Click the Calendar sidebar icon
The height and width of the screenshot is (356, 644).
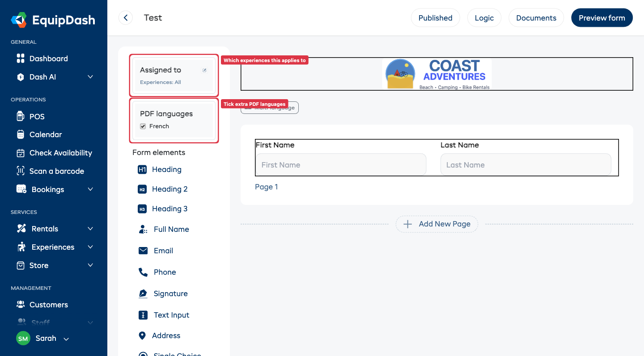pos(20,134)
